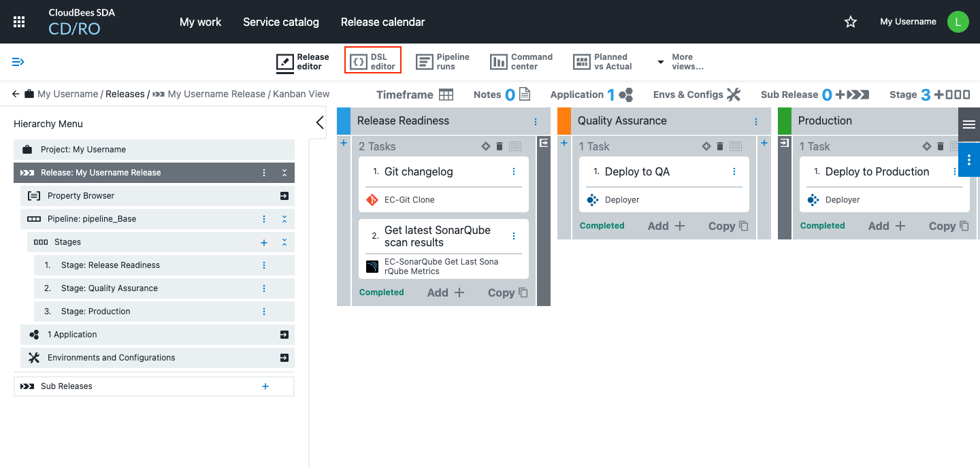Click move icon in Release Readiness tasks header
The image size is (980, 470).
(486, 146)
